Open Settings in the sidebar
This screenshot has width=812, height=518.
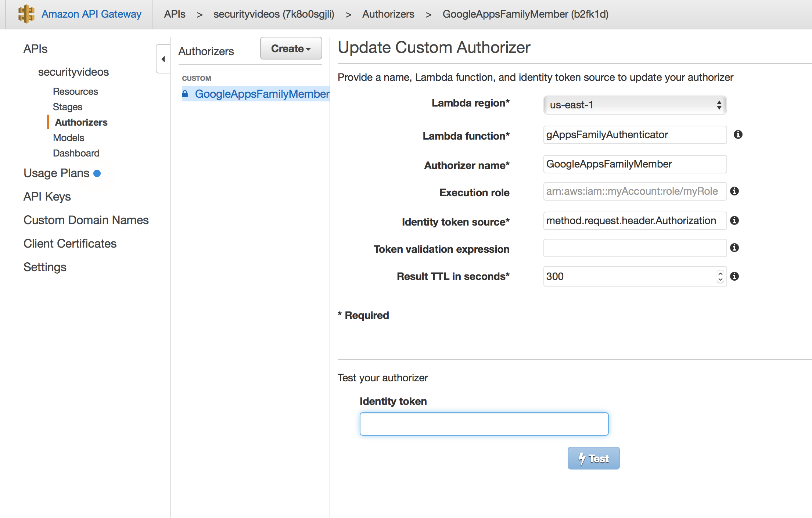tap(45, 267)
